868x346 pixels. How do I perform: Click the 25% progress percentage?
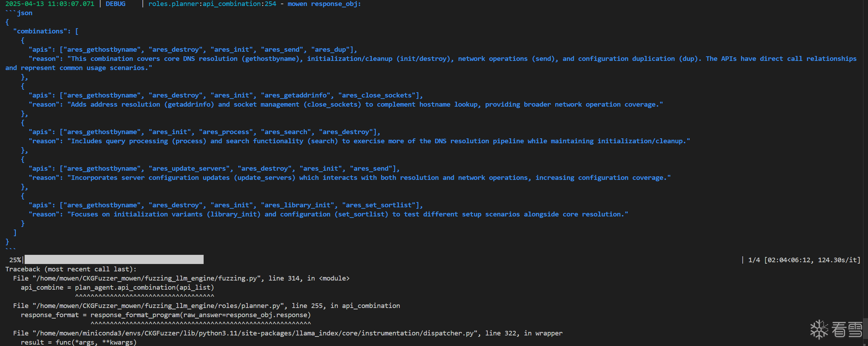[15, 260]
